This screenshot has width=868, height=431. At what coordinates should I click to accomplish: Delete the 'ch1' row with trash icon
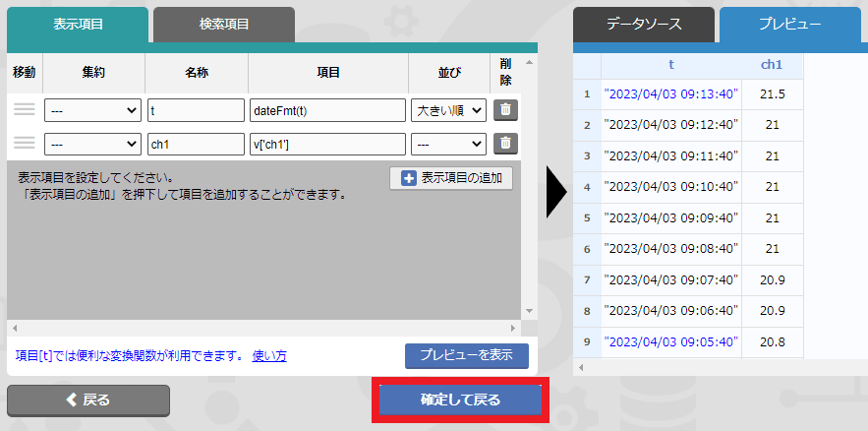coord(504,144)
